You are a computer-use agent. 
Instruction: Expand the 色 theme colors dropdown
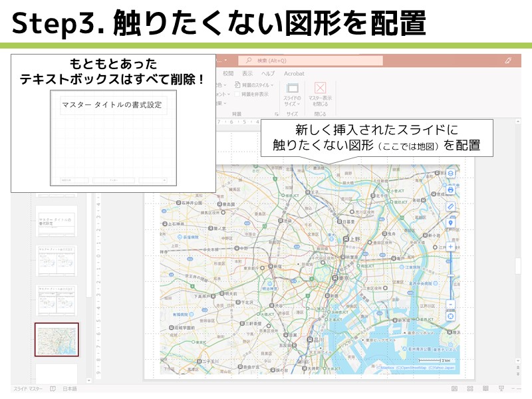221,85
